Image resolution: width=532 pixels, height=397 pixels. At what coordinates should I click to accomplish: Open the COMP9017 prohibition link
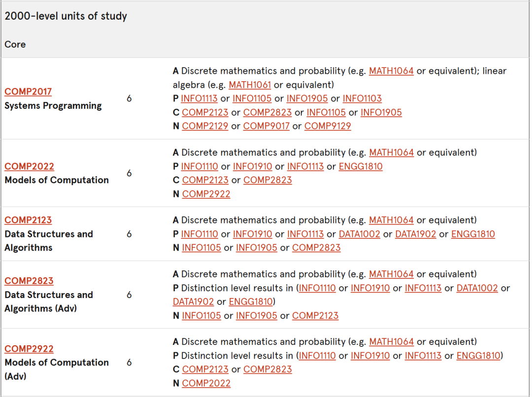[266, 126]
